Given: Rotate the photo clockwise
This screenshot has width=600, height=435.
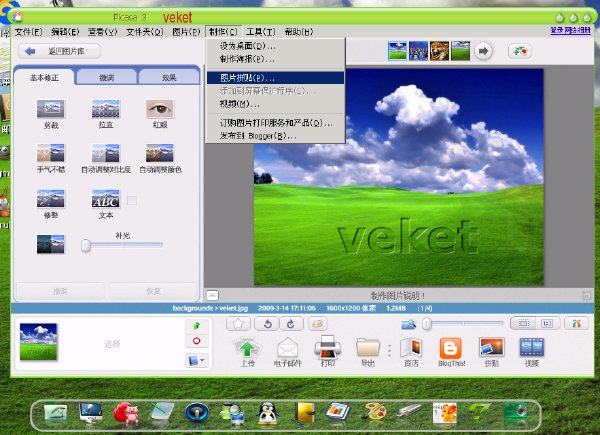Looking at the screenshot, I should (x=291, y=324).
